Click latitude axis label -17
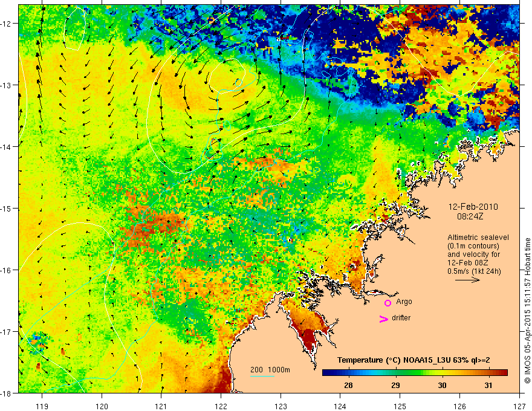Screen dimensions: 532x411 point(6,332)
